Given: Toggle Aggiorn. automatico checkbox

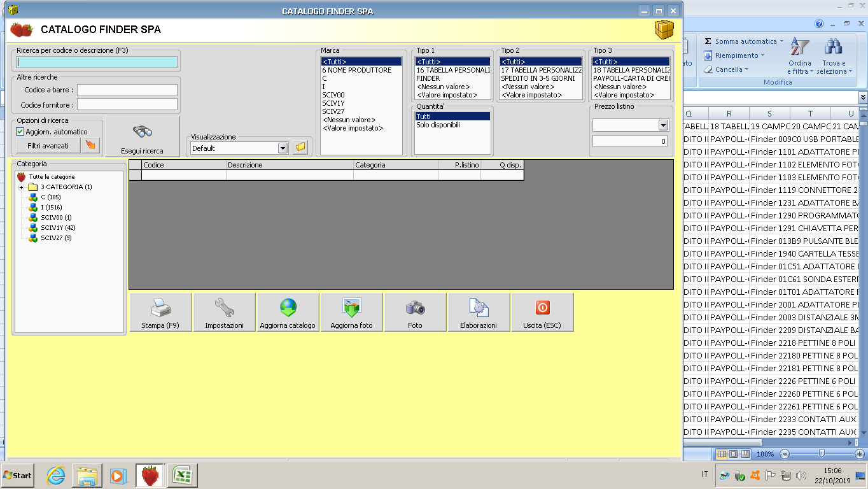Looking at the screenshot, I should [20, 132].
